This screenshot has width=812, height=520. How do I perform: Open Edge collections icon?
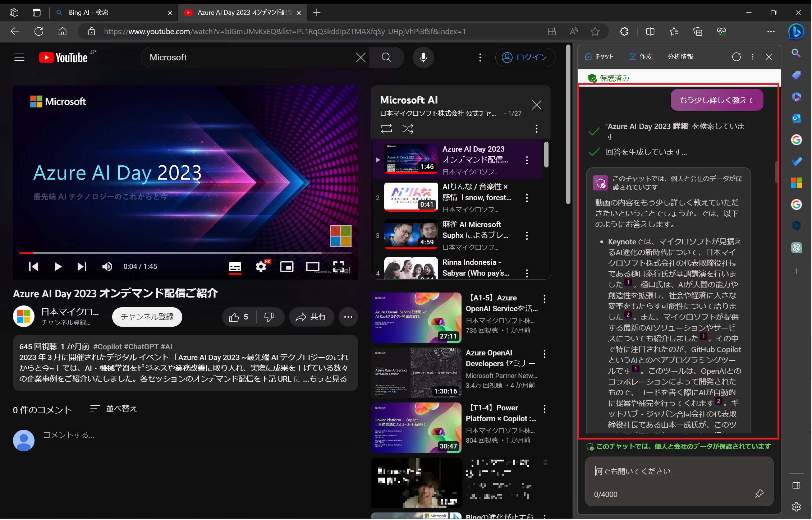[698, 32]
